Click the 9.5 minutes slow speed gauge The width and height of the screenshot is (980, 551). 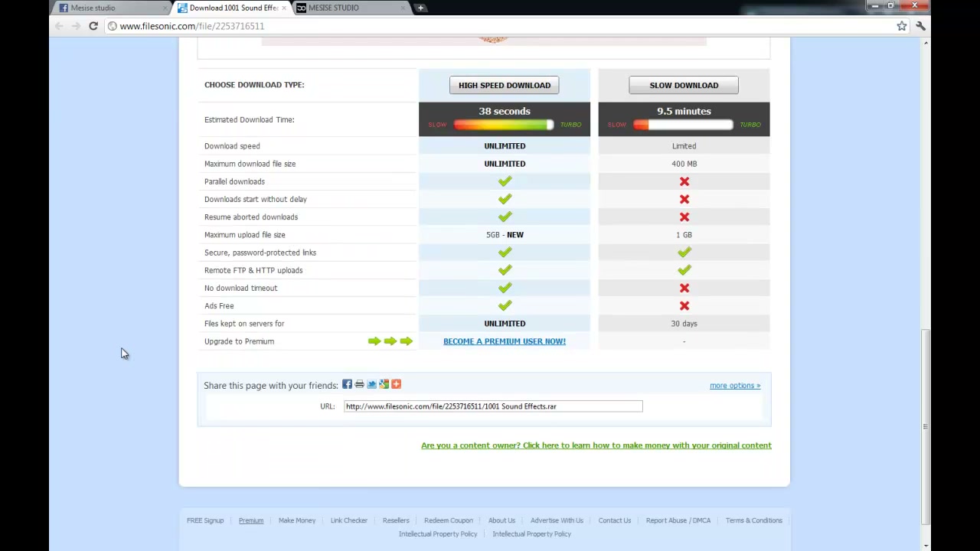pos(684,125)
